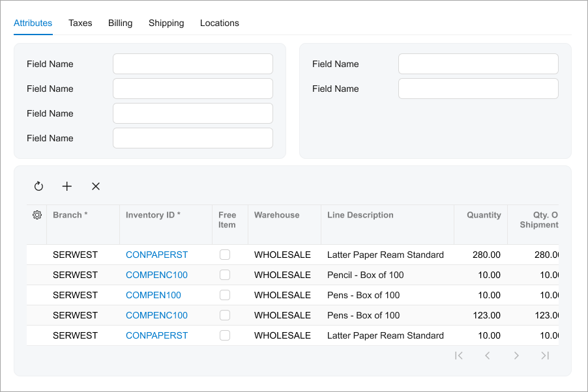This screenshot has width=588, height=392.
Task: Open the Locations tab
Action: pos(220,23)
